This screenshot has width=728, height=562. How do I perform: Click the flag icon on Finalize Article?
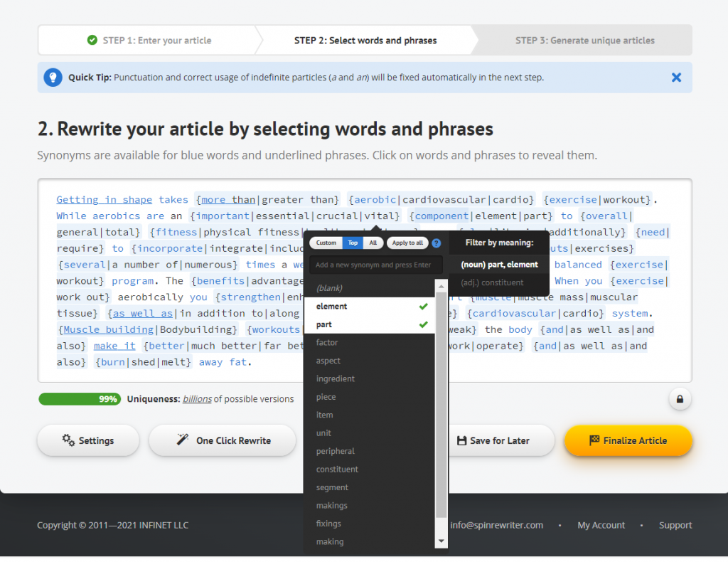[x=594, y=440]
